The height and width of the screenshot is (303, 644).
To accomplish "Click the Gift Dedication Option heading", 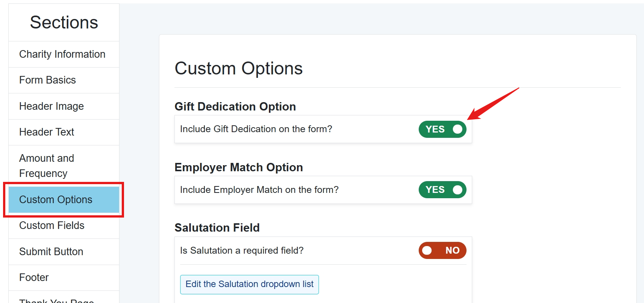I will [235, 107].
